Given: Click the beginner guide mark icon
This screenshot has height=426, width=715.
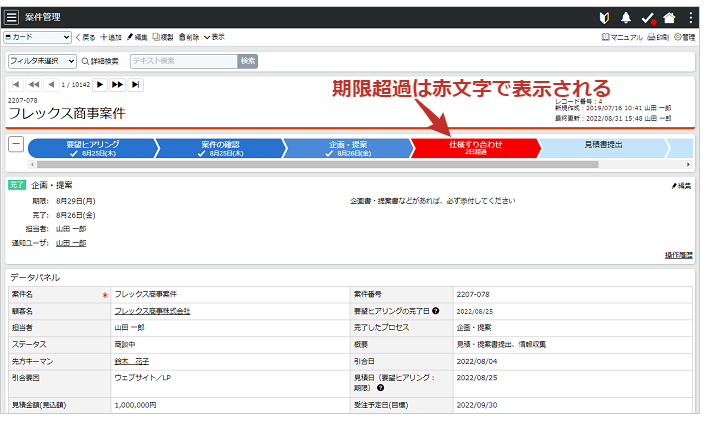Looking at the screenshot, I should 604,18.
